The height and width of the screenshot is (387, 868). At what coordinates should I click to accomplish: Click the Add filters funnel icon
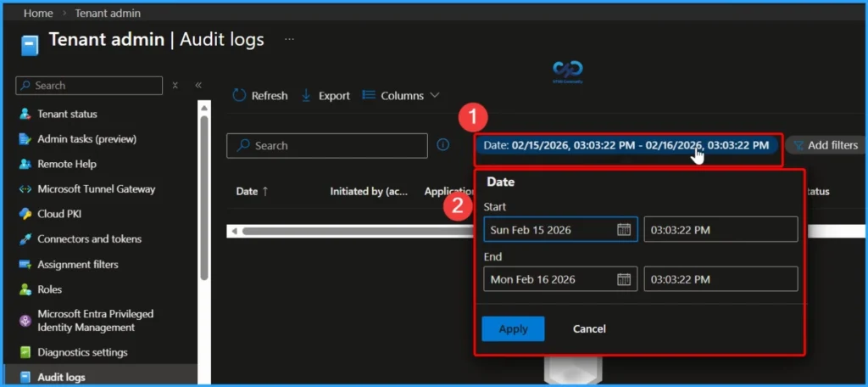[x=798, y=145]
